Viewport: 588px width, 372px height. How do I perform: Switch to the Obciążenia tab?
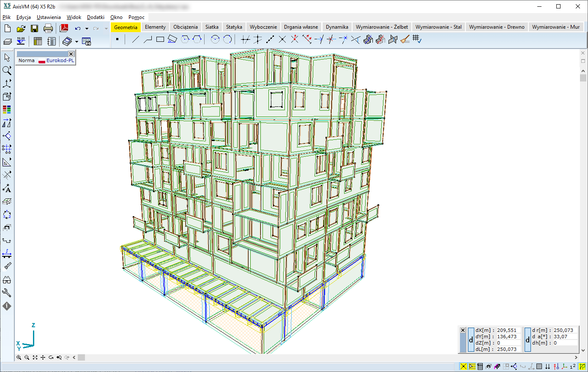pyautogui.click(x=185, y=27)
